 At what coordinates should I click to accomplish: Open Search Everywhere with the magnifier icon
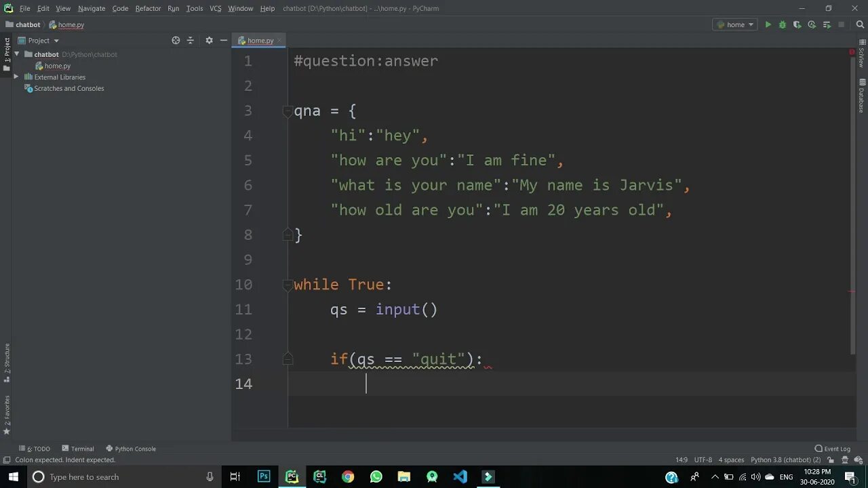(x=860, y=24)
